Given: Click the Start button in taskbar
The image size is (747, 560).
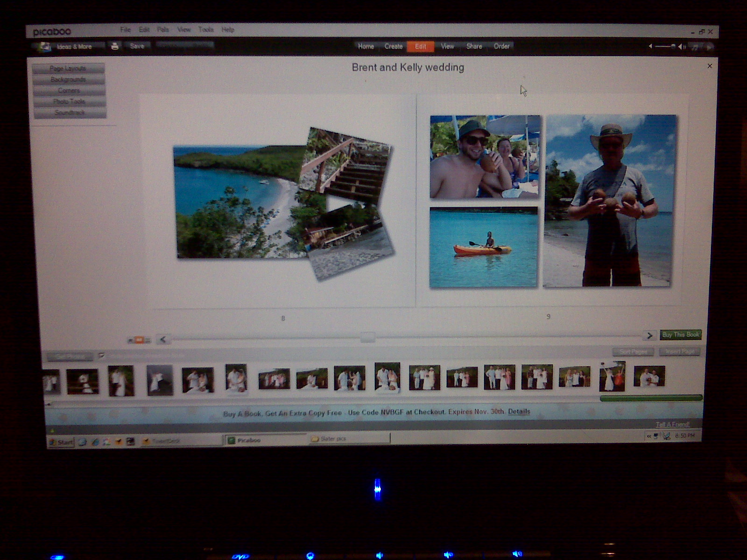Looking at the screenshot, I should click(x=61, y=442).
